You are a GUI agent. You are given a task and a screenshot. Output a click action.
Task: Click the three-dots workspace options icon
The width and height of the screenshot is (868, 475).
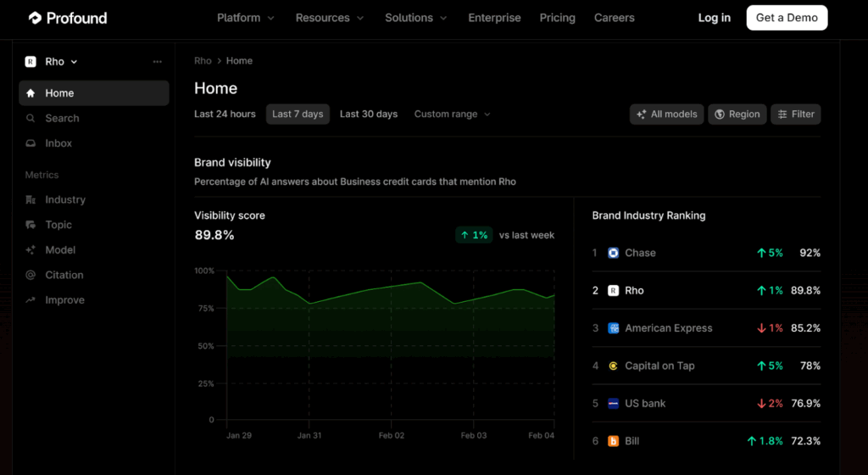tap(157, 62)
